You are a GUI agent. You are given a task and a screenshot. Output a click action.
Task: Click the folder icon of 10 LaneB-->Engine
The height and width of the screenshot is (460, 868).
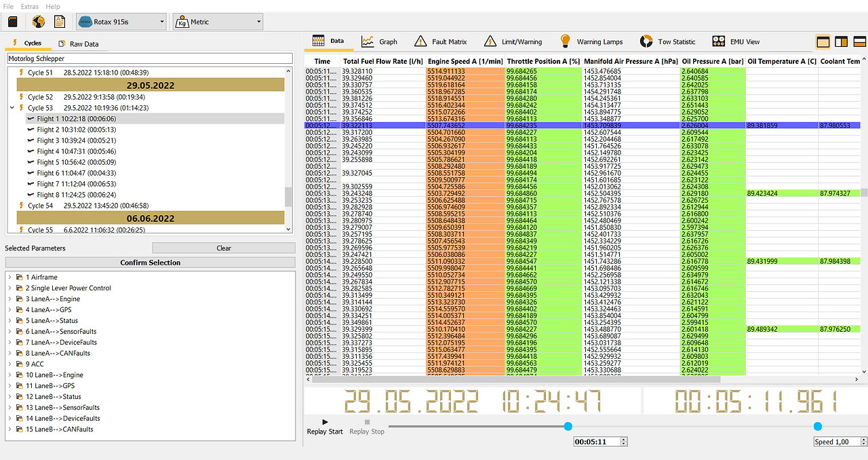pos(20,375)
